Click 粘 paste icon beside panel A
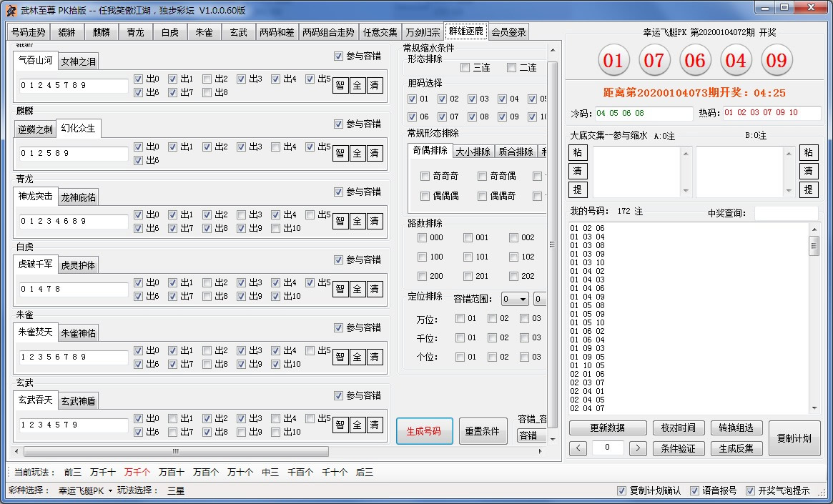This screenshot has height=504, width=833. point(577,152)
